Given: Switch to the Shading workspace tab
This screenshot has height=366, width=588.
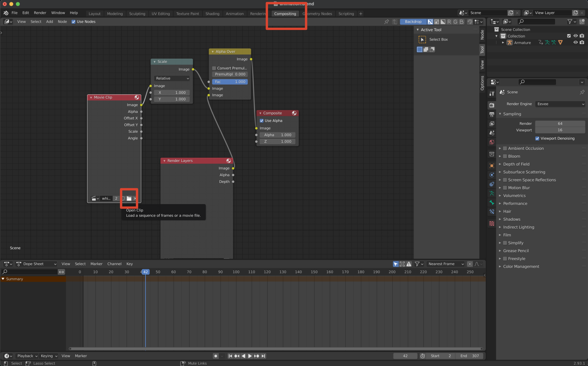Looking at the screenshot, I should tap(212, 14).
